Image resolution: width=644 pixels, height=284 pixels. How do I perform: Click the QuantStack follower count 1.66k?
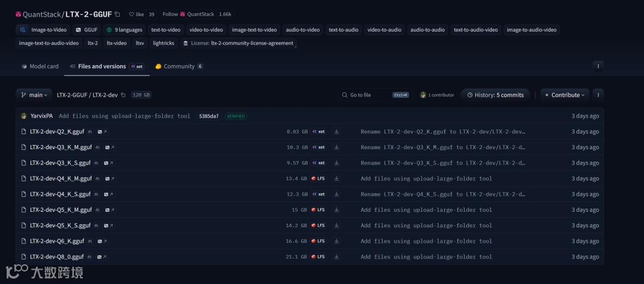pyautogui.click(x=225, y=14)
